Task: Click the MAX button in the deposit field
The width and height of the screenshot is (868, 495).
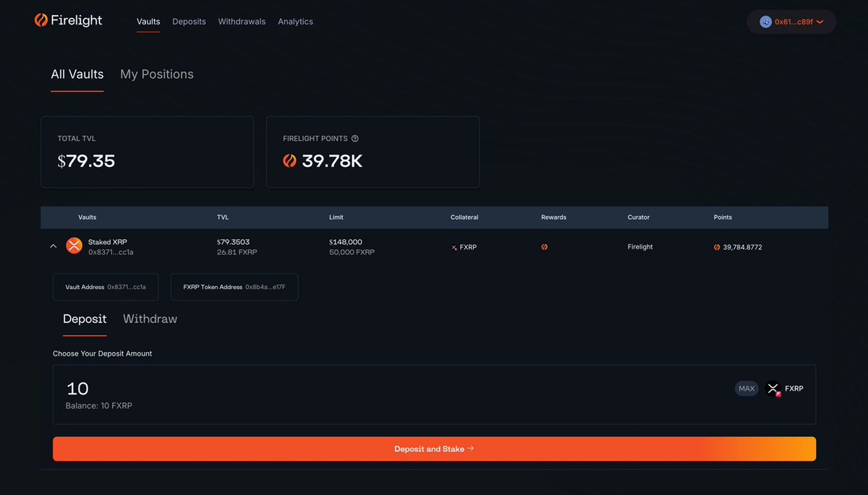Action: 746,388
